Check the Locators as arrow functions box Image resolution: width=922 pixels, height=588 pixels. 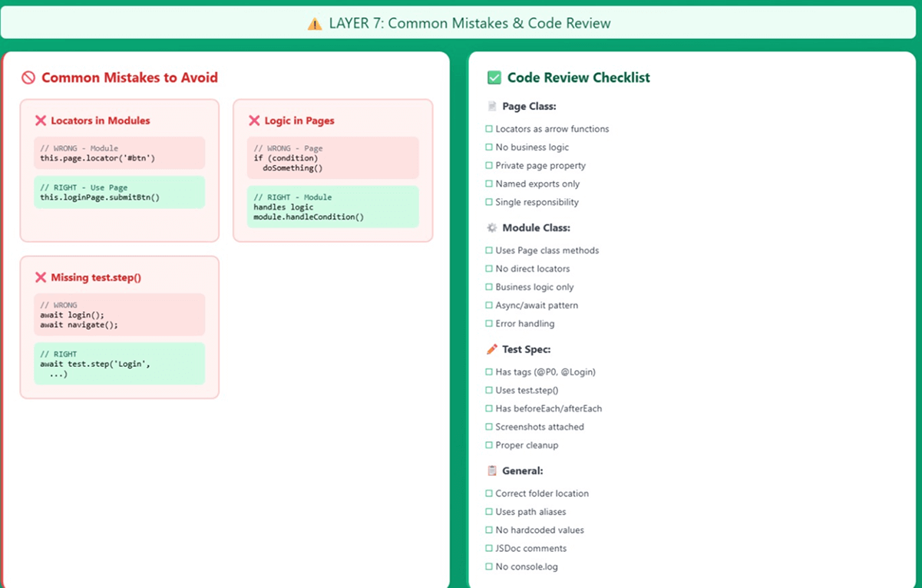pyautogui.click(x=489, y=129)
